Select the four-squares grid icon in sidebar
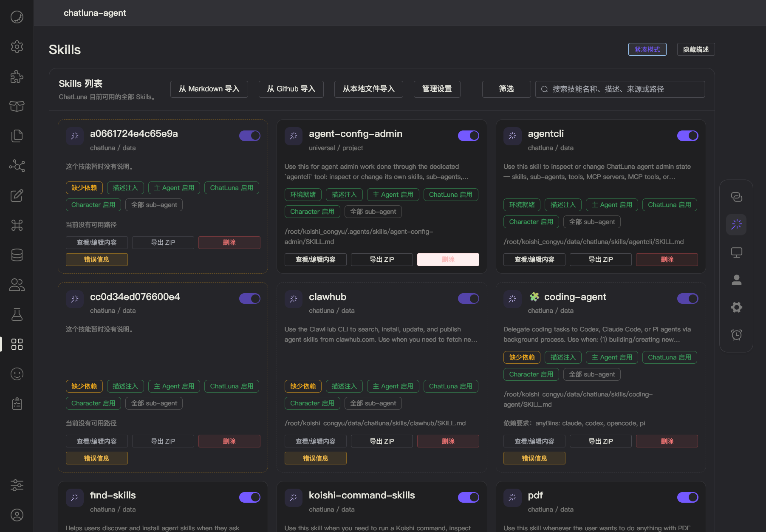 coord(17,344)
